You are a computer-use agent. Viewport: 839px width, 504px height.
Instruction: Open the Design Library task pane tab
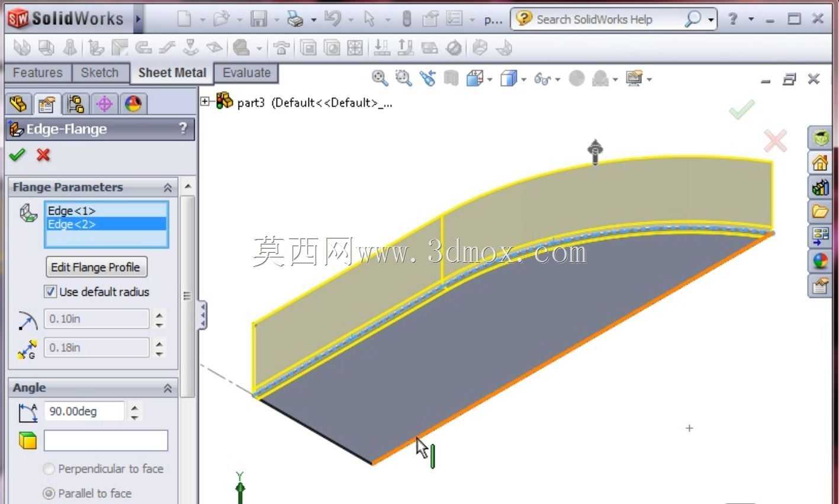[820, 188]
